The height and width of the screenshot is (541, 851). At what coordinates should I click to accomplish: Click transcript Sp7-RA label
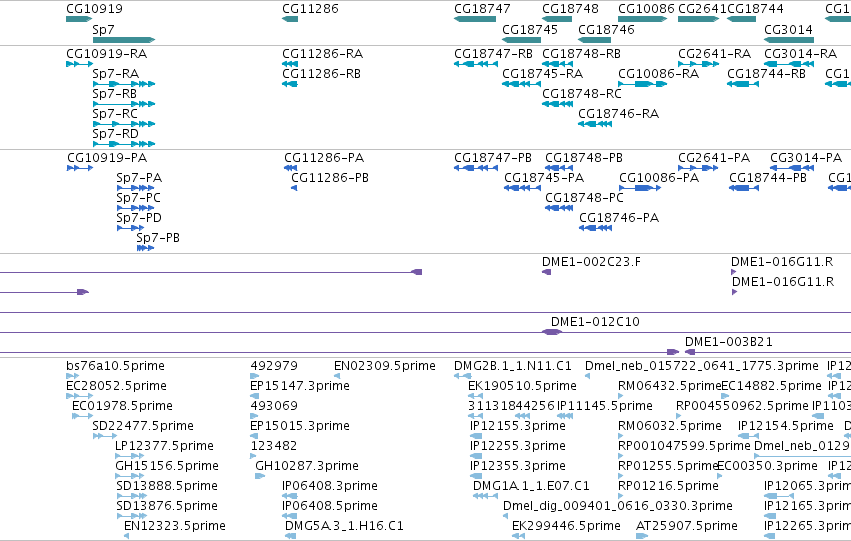116,74
